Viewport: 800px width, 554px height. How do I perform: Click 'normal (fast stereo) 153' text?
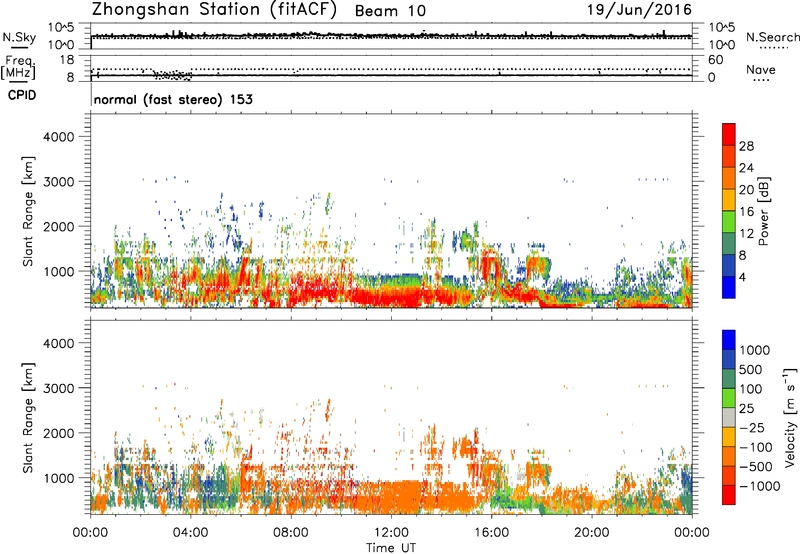click(173, 99)
